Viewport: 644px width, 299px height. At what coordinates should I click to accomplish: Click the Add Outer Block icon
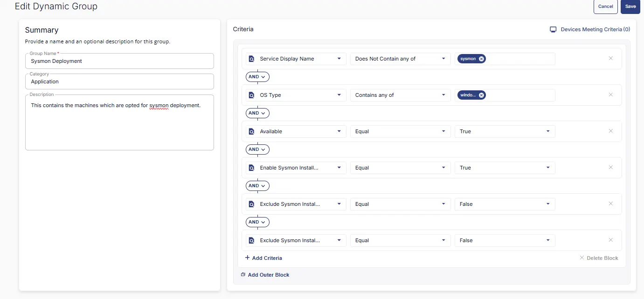point(243,275)
